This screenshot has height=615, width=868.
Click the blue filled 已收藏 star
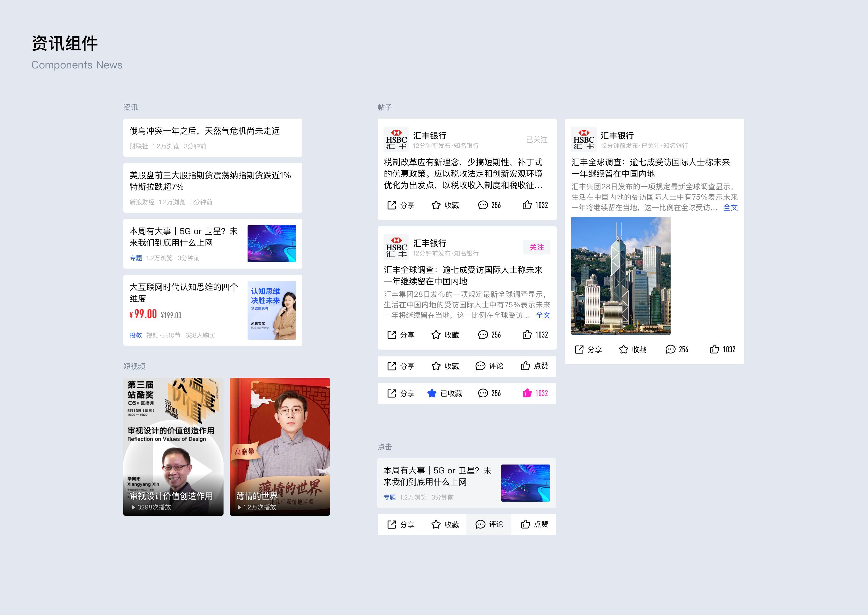[432, 393]
